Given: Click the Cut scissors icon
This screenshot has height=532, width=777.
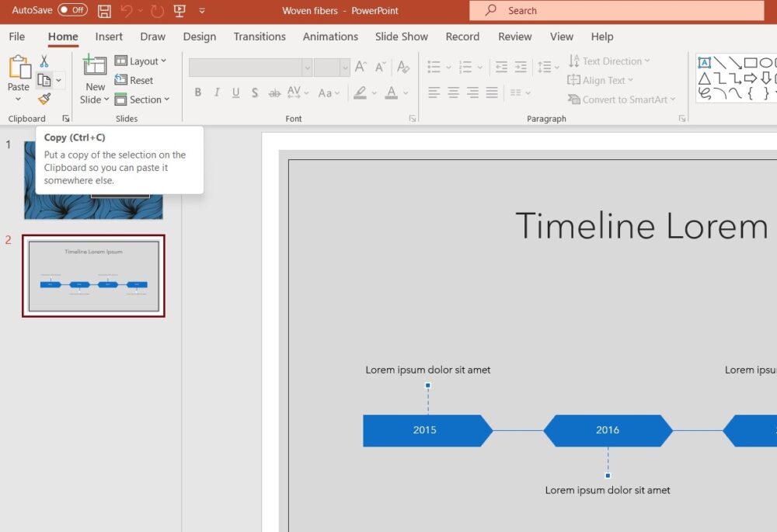Looking at the screenshot, I should tap(44, 61).
